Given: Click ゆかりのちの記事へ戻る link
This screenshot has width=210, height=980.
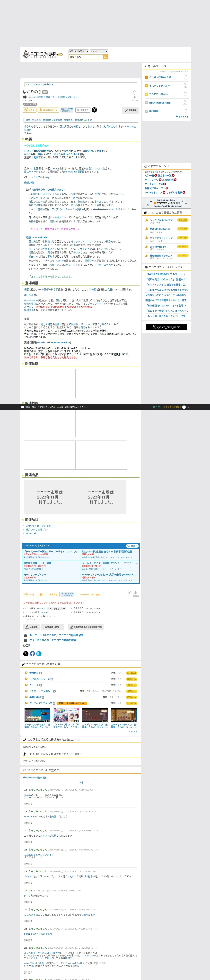Looking at the screenshot, I should click(x=35, y=778).
